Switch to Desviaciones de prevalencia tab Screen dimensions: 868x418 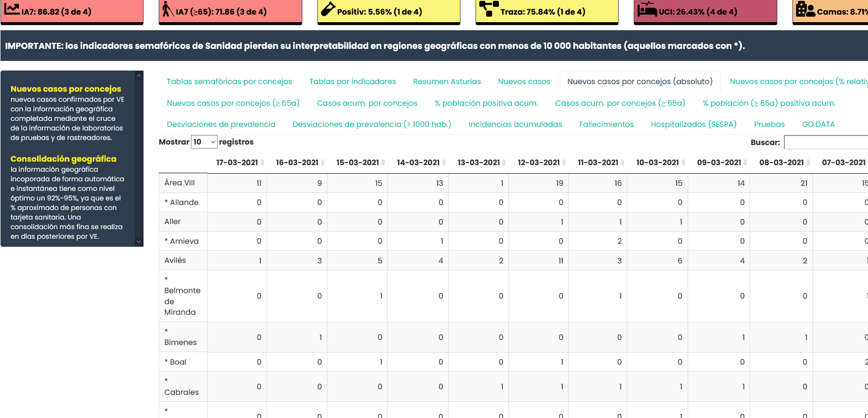(x=221, y=124)
